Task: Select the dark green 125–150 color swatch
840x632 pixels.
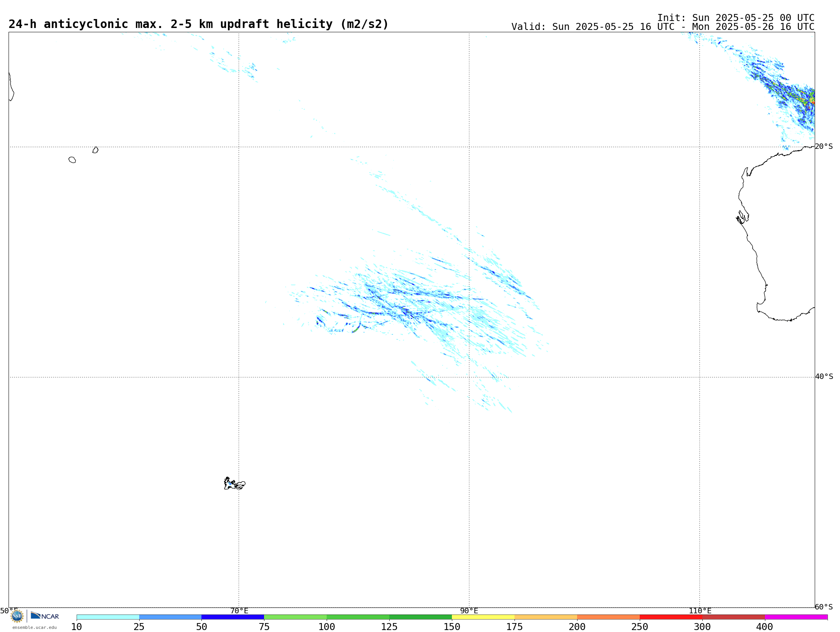Action: click(421, 617)
